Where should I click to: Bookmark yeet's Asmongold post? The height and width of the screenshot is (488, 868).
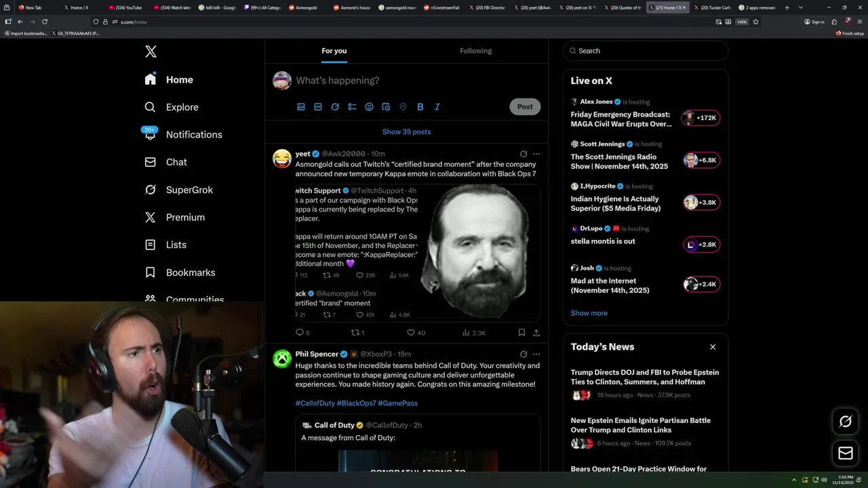click(x=521, y=333)
